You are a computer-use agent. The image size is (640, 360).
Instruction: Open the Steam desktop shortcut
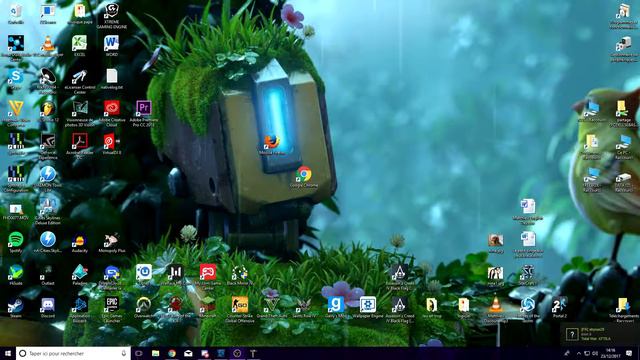coord(16,307)
